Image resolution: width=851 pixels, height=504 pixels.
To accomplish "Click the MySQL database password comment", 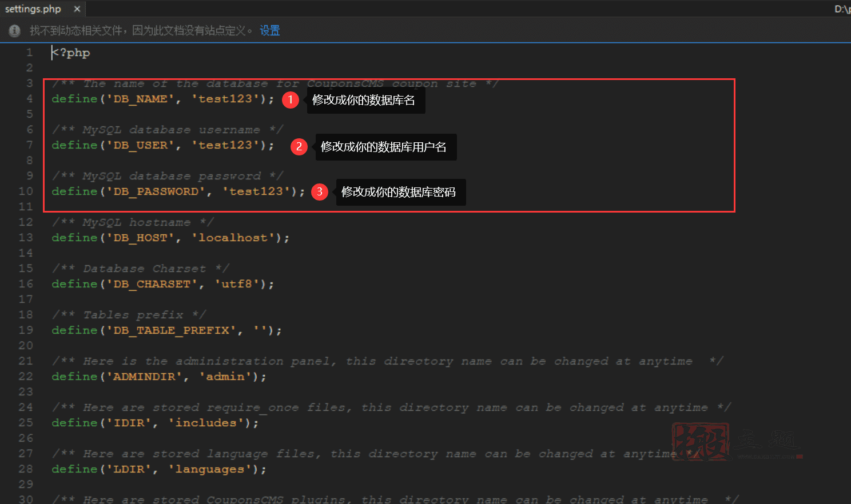I will 167,176.
